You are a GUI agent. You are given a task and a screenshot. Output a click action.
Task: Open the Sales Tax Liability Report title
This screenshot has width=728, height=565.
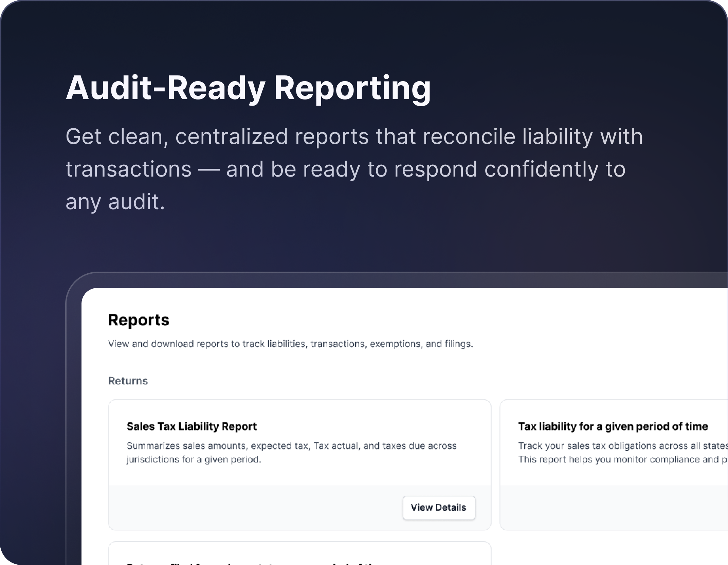[192, 426]
